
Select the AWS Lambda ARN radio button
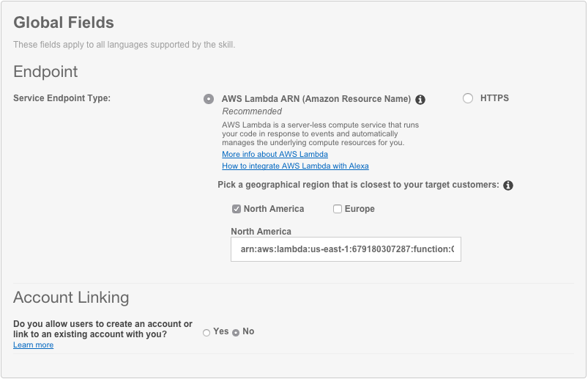pyautogui.click(x=209, y=99)
